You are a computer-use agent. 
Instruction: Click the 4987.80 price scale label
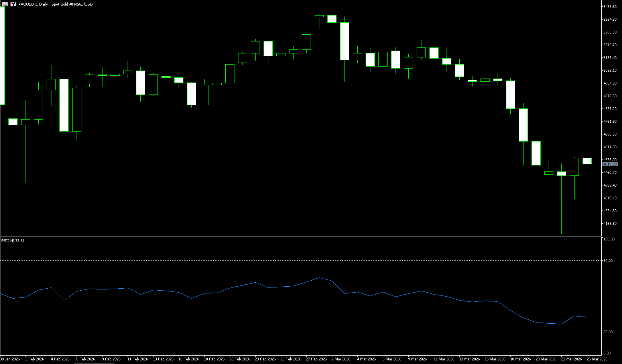tap(610, 83)
